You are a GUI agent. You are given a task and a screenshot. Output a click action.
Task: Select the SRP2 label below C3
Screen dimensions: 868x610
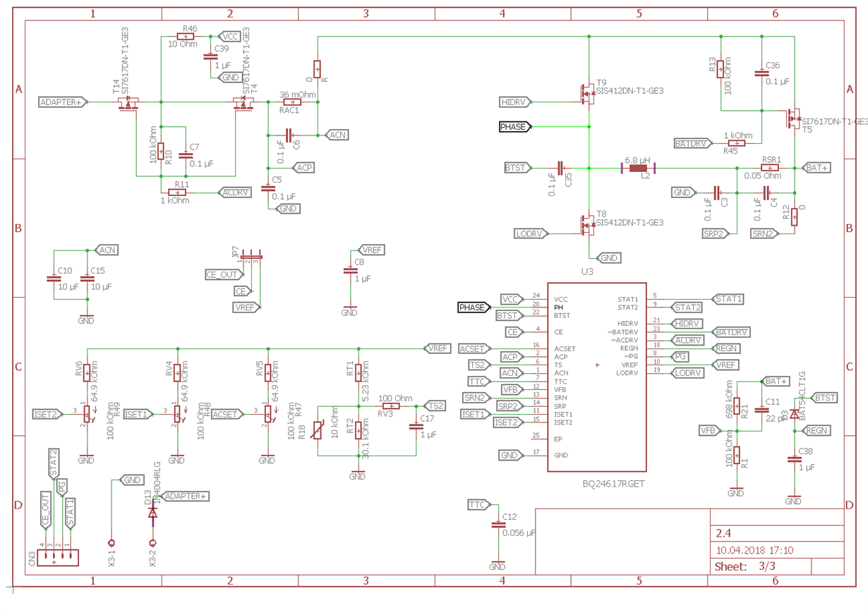(715, 233)
